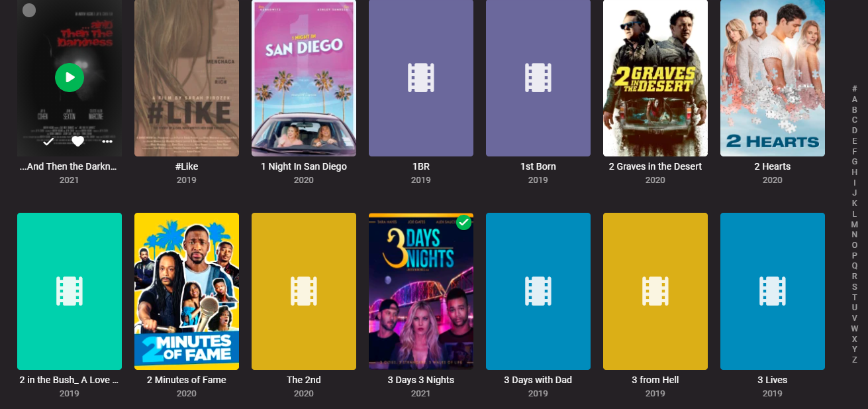Open the 3 from Hell placeholder card

tap(655, 291)
